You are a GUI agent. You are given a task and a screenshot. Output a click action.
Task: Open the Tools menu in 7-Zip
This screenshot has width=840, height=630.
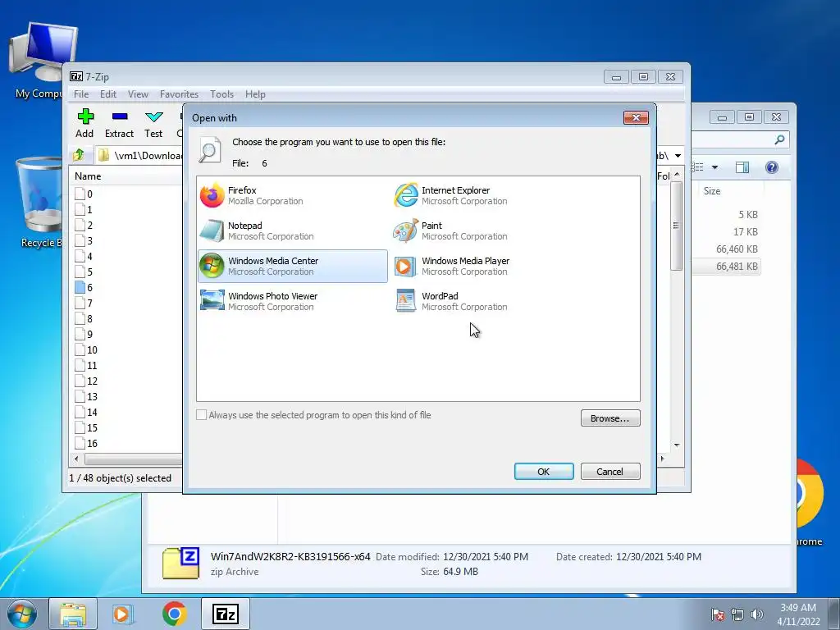click(221, 94)
